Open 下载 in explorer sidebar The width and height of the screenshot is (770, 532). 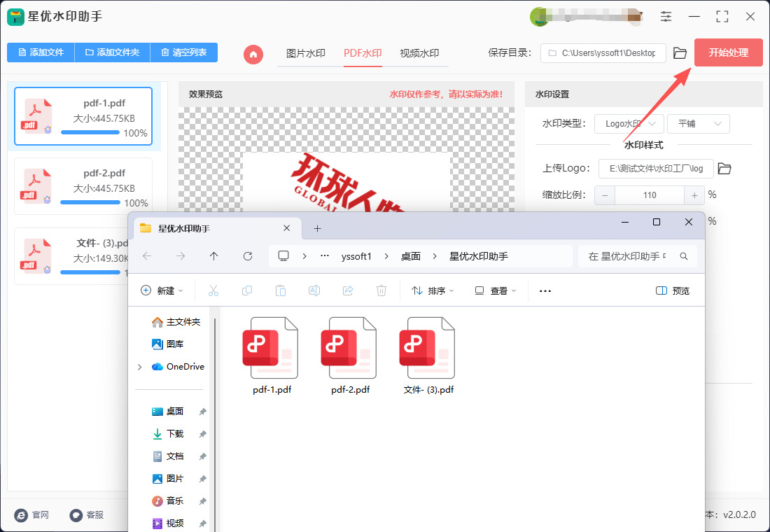click(x=168, y=434)
